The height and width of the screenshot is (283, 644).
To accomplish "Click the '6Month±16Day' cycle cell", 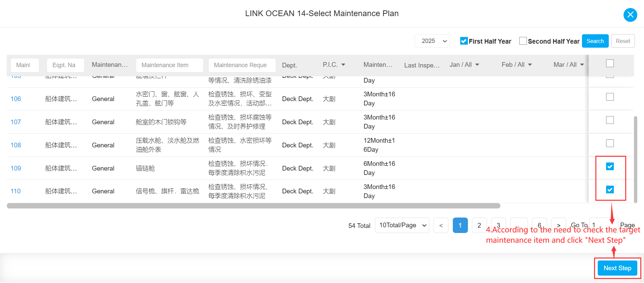I will point(379,168).
